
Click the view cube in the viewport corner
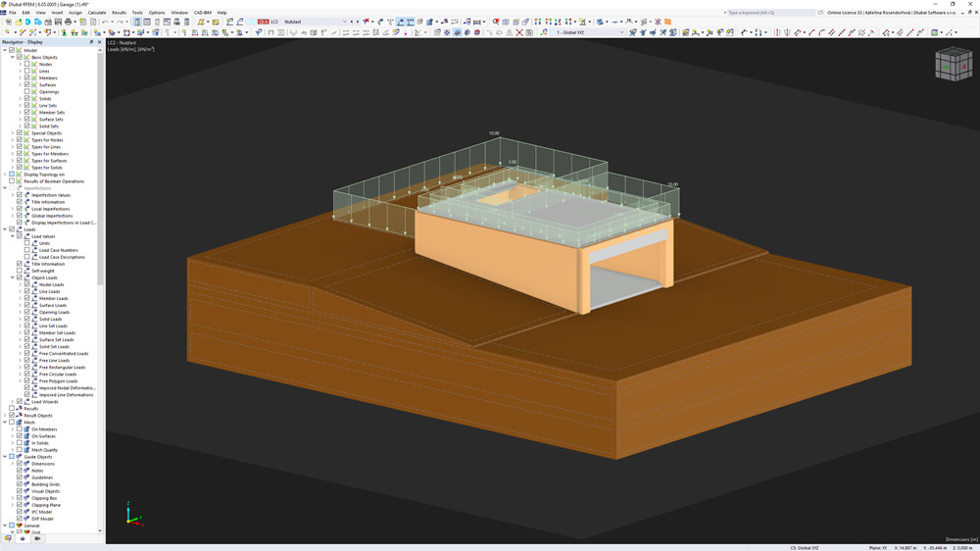(954, 65)
